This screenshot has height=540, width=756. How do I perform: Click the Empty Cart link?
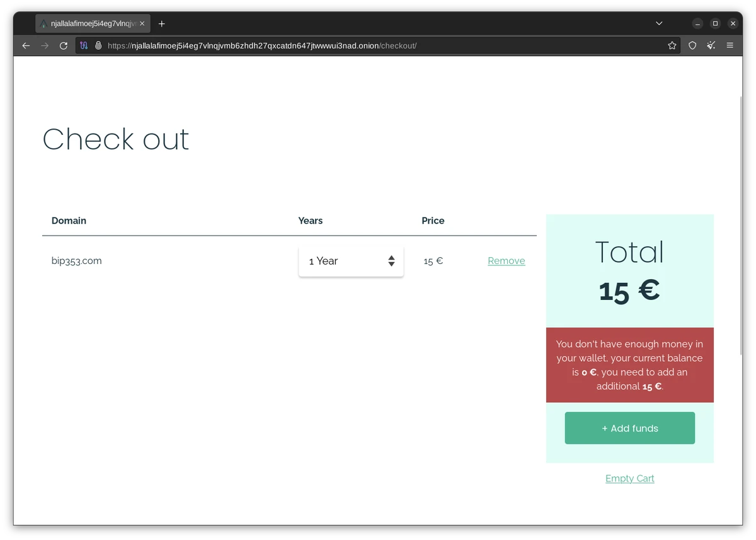[629, 478]
